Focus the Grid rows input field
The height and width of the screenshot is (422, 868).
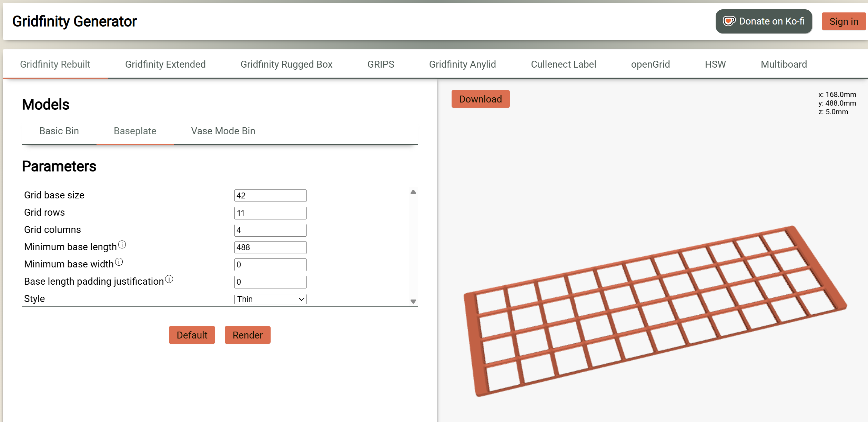coord(271,213)
